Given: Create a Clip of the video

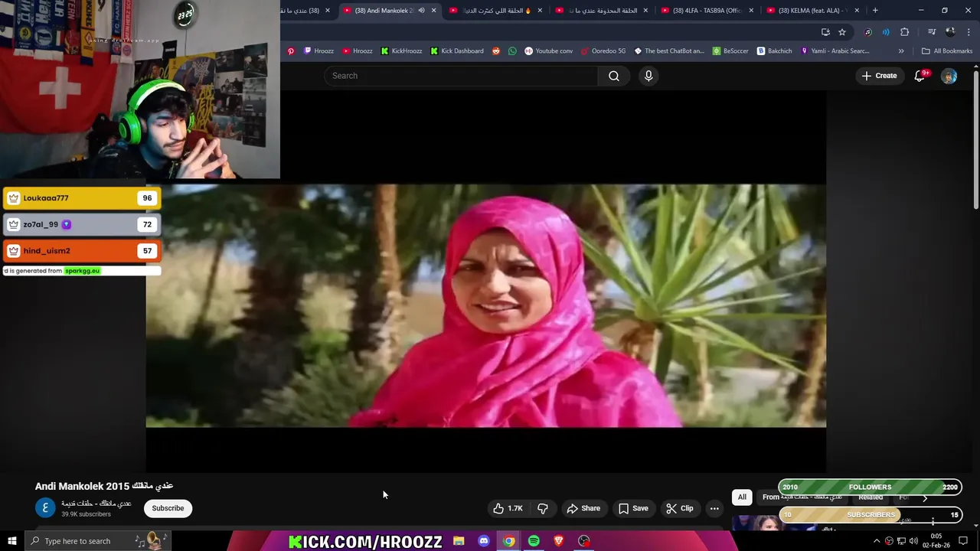Looking at the screenshot, I should pos(680,508).
